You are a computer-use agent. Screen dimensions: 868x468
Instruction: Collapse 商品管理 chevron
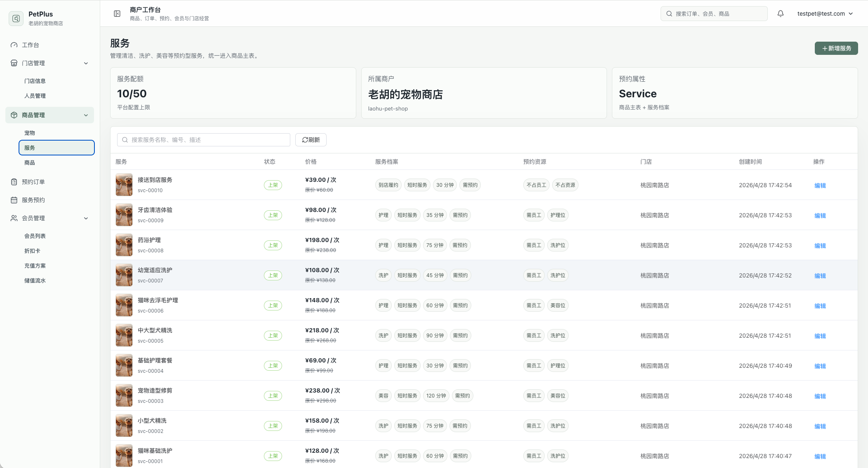[x=86, y=115]
